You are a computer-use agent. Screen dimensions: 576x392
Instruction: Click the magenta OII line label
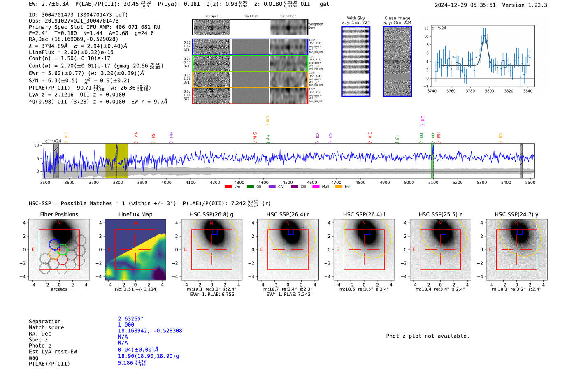tap(423, 121)
